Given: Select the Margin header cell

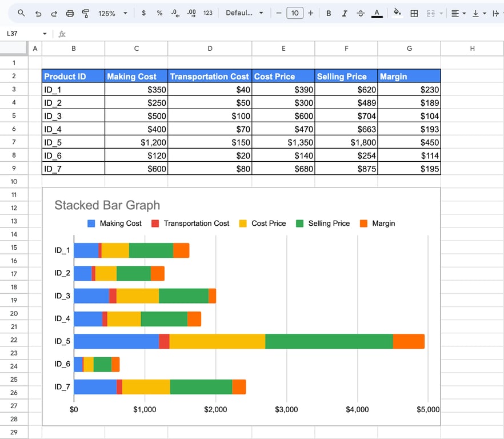Looking at the screenshot, I should point(409,76).
